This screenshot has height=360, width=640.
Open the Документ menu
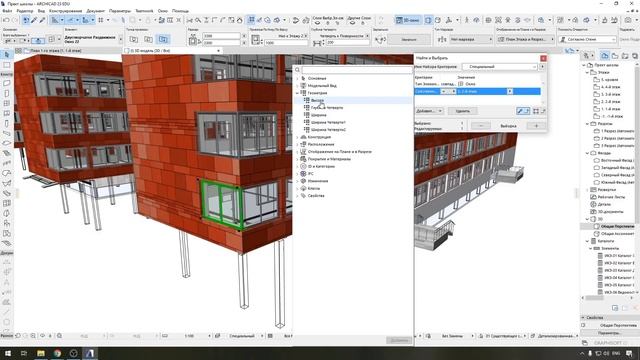tap(96, 11)
